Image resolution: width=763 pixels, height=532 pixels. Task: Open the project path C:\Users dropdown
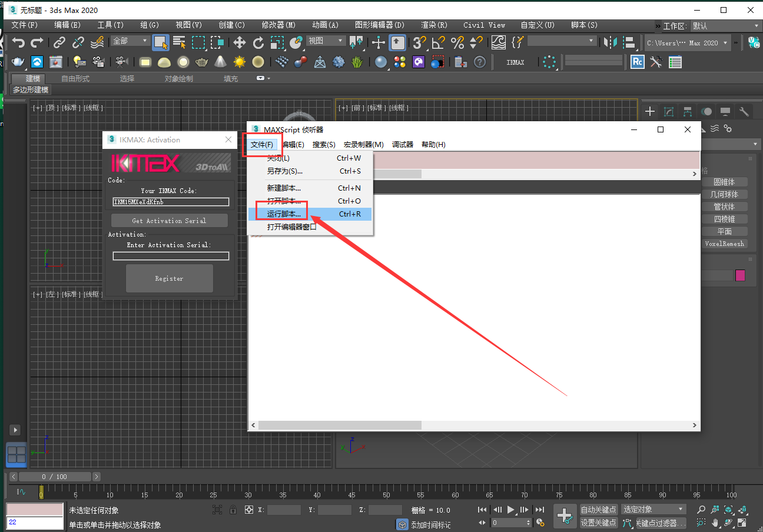(688, 42)
